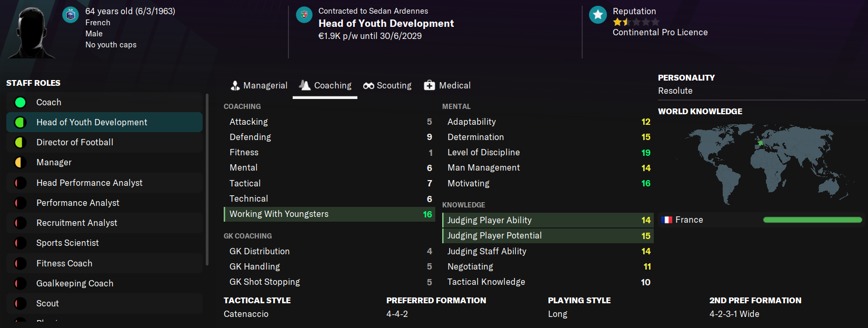Click the yellow half-circle beside Manager
This screenshot has height=328, width=868.
click(x=21, y=163)
